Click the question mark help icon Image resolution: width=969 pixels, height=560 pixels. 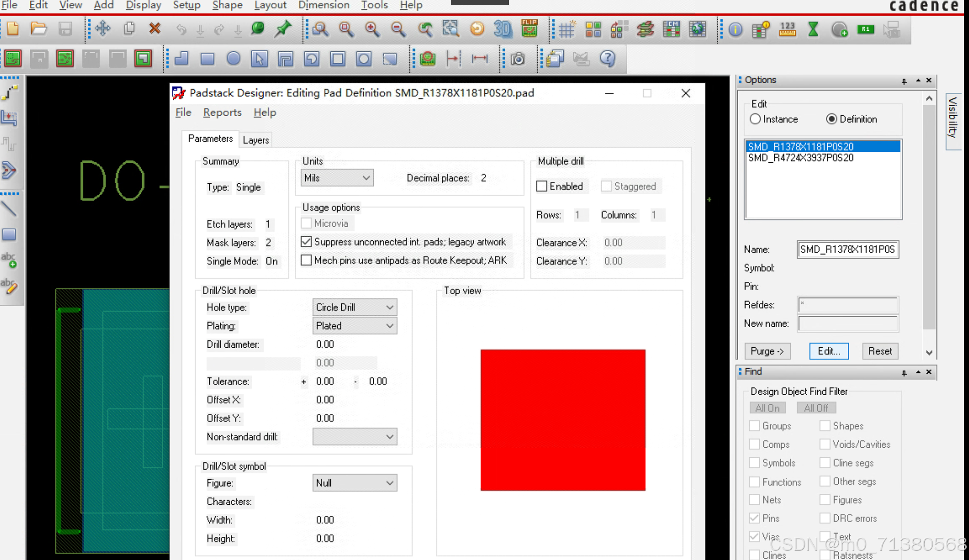coord(608,58)
